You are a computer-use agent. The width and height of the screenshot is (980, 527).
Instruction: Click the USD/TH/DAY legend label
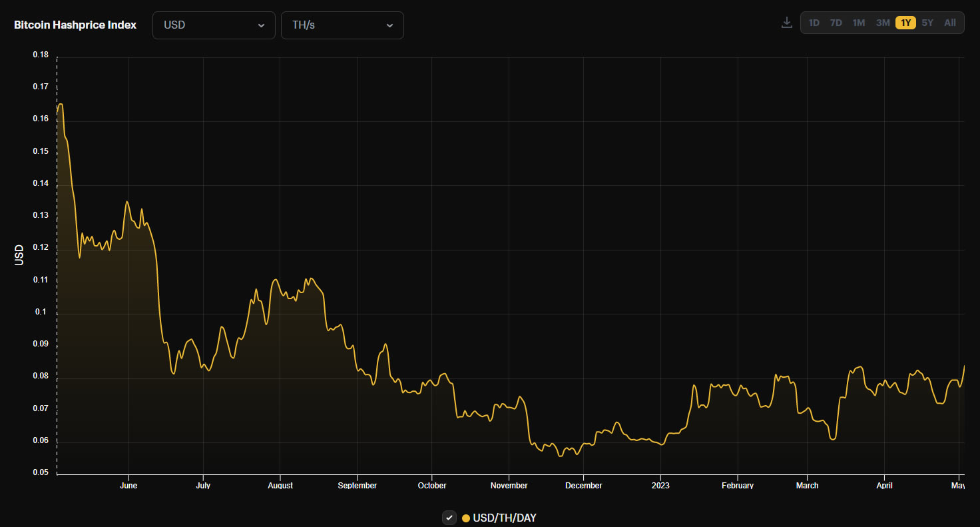pos(504,518)
